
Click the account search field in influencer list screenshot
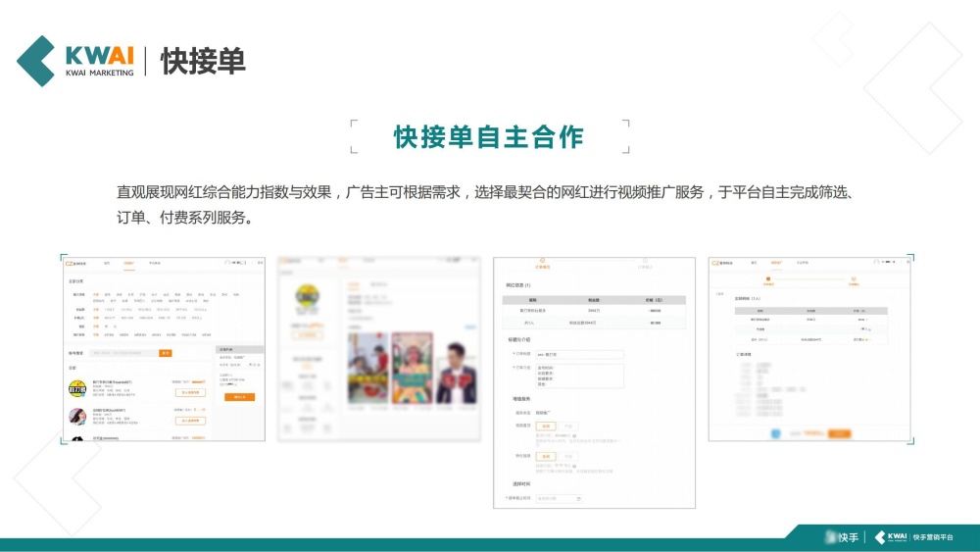[123, 353]
